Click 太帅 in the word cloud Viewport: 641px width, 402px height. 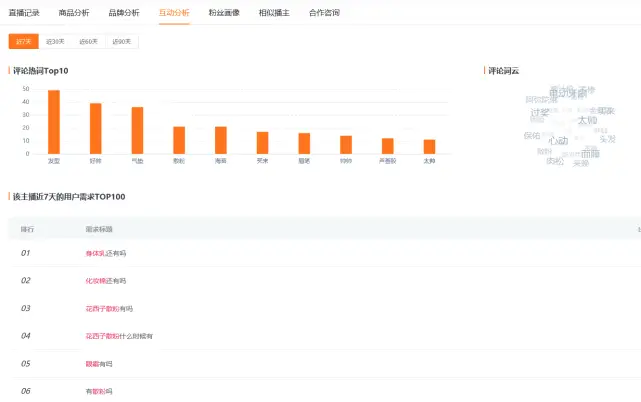[587, 120]
